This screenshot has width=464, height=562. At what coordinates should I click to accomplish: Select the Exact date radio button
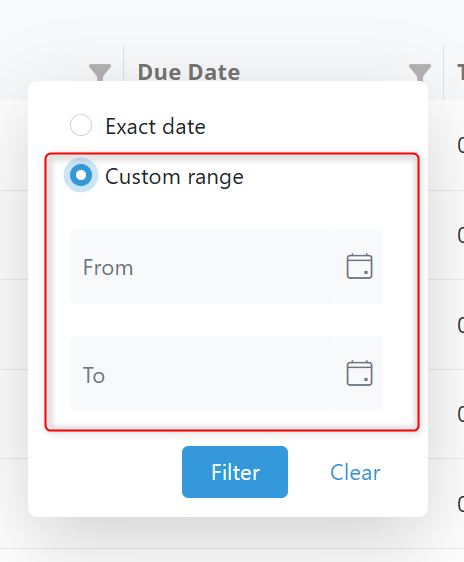(x=81, y=125)
